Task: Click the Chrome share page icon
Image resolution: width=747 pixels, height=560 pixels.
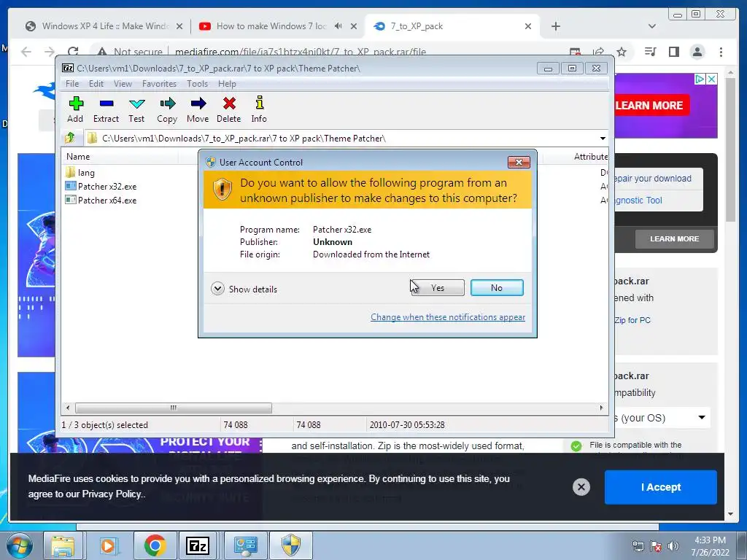Action: 598,52
